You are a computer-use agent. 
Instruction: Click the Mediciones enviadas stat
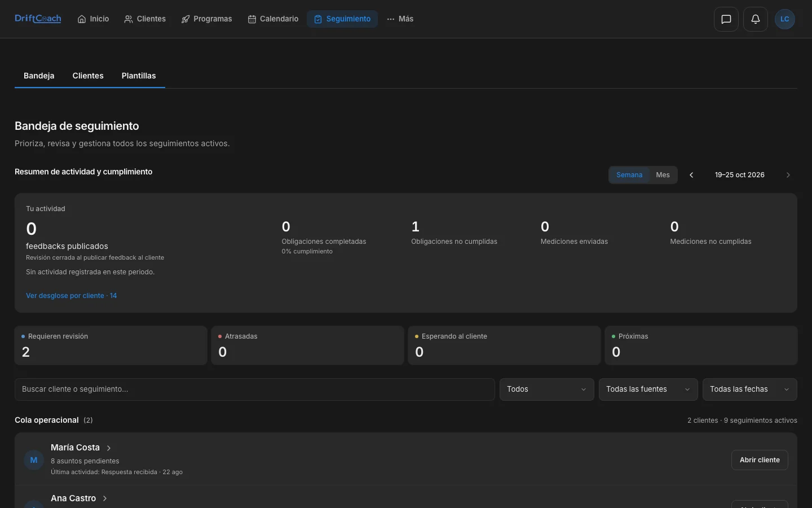pyautogui.click(x=575, y=234)
